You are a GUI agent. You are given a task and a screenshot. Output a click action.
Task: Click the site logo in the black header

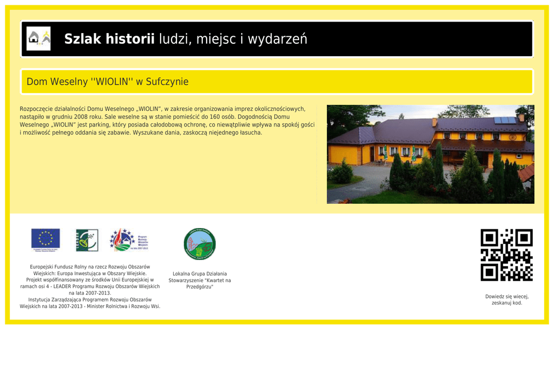click(x=38, y=39)
